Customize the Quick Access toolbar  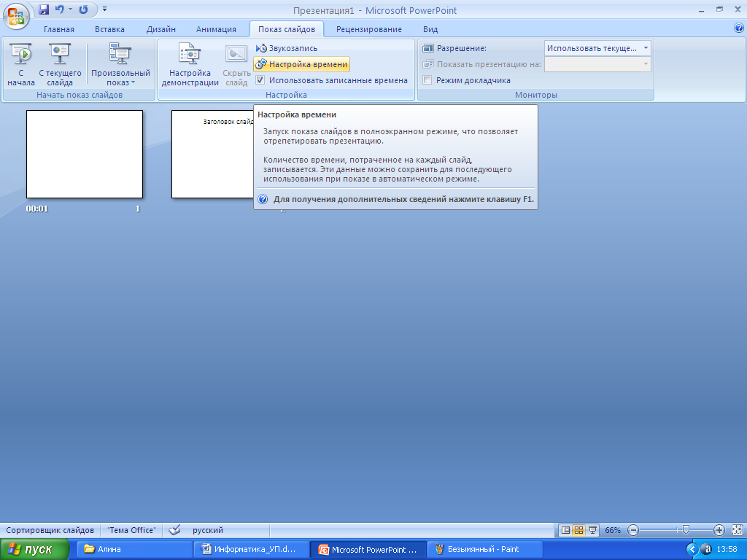tap(105, 9)
